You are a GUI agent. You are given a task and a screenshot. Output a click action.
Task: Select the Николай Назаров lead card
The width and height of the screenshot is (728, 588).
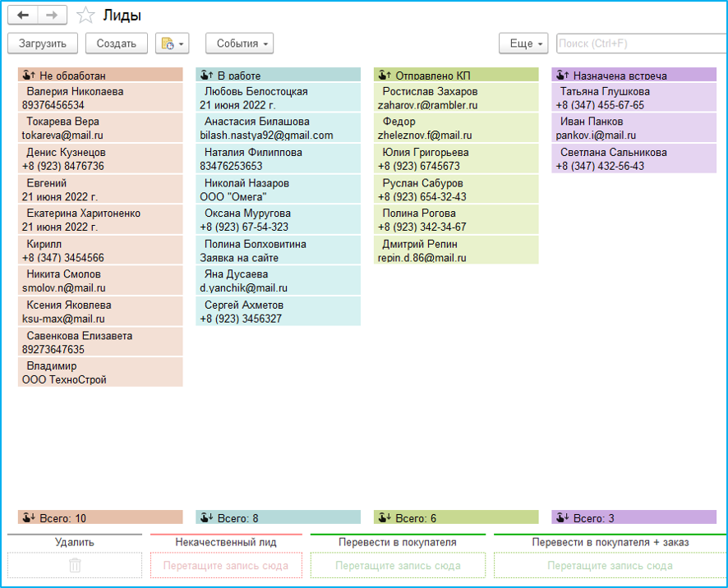pyautogui.click(x=278, y=189)
